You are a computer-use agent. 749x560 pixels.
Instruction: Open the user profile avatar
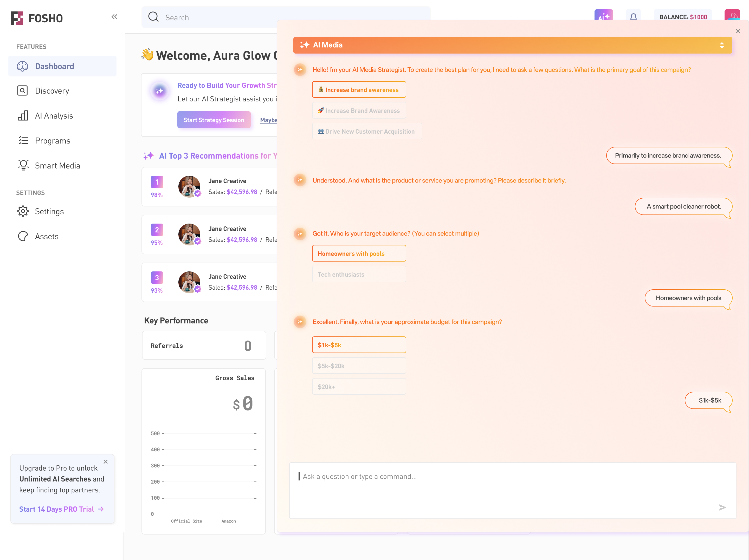coord(732,15)
